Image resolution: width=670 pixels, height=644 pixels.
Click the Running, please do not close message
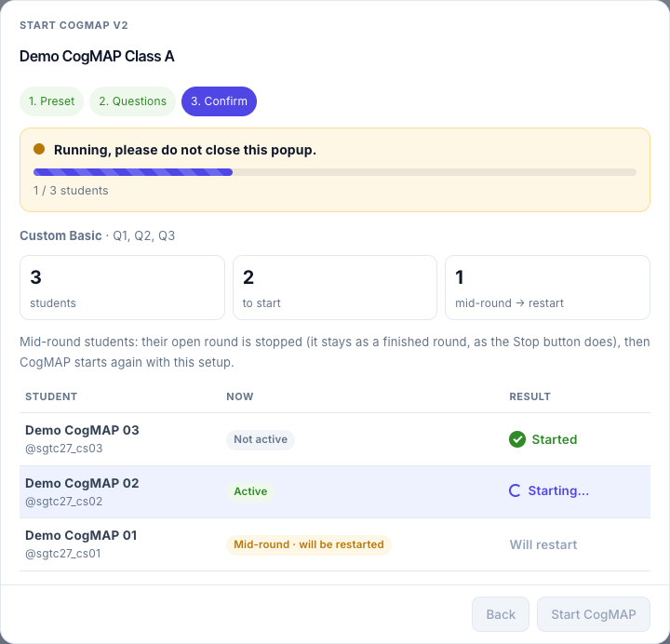coord(185,150)
